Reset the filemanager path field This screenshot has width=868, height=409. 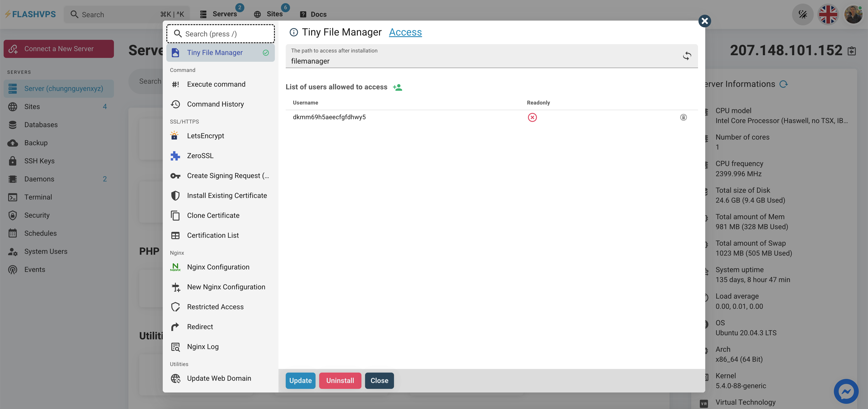point(687,56)
